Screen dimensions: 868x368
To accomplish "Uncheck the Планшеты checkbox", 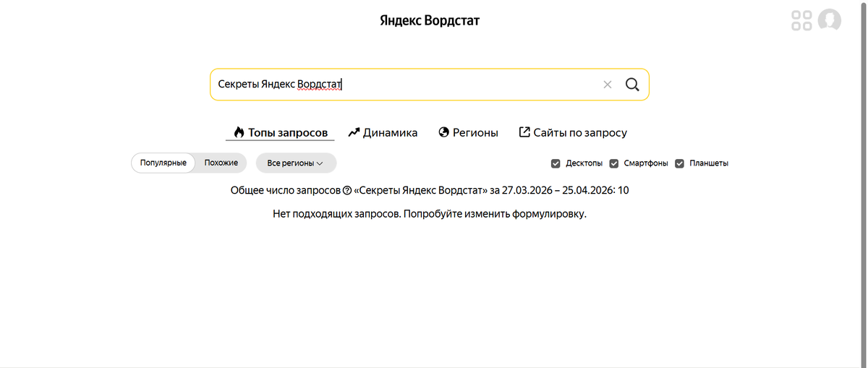I will (679, 163).
